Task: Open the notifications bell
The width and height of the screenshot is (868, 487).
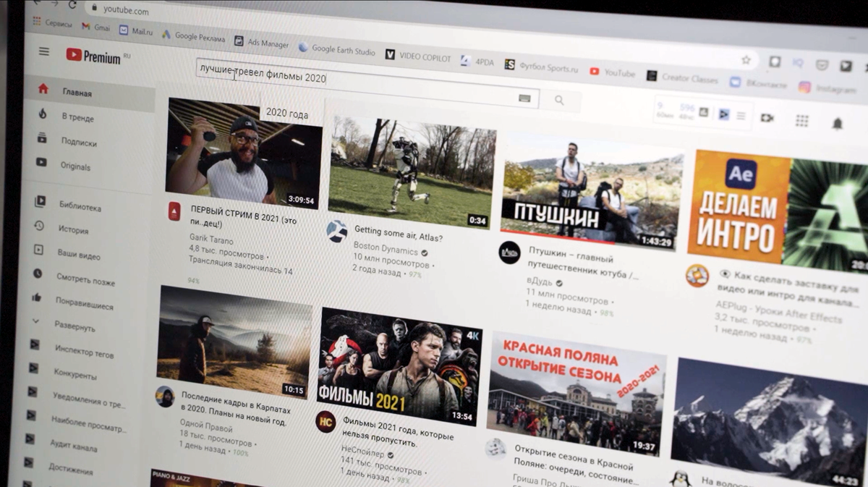Action: [x=837, y=124]
